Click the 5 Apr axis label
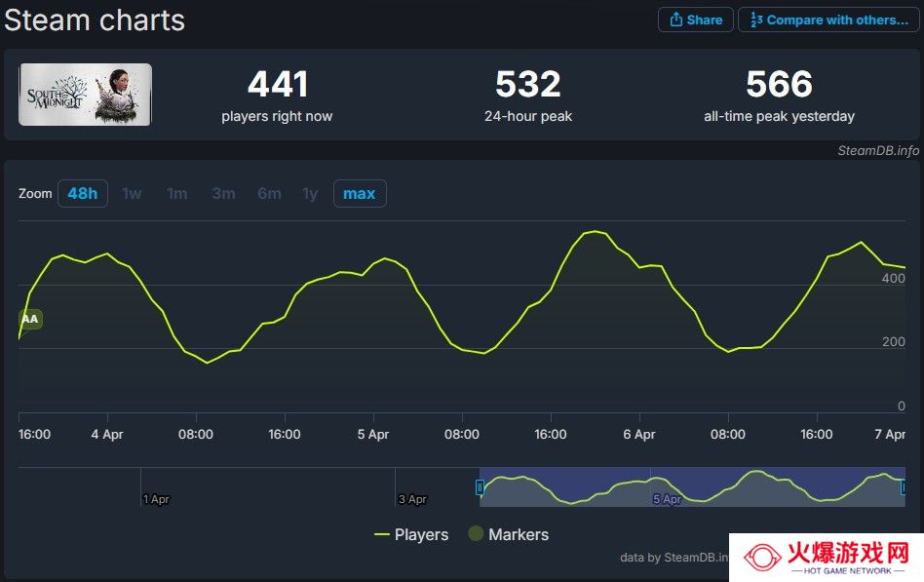This screenshot has width=924, height=582. [x=373, y=435]
